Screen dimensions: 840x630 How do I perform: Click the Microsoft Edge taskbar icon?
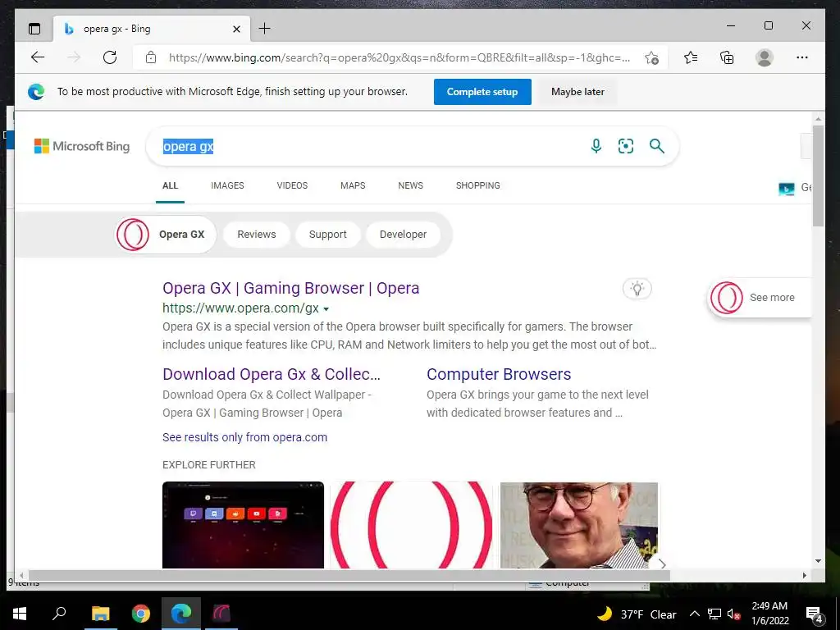click(x=181, y=614)
